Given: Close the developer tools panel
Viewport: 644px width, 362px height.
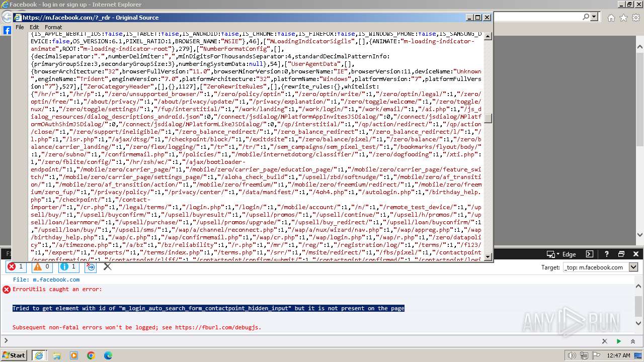Looking at the screenshot, I should click(636, 254).
